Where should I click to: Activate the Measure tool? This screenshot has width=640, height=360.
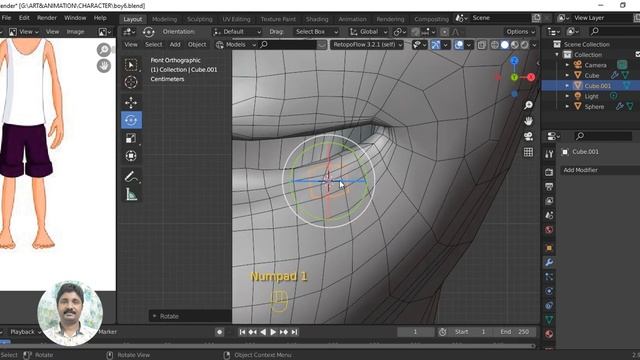(131, 194)
